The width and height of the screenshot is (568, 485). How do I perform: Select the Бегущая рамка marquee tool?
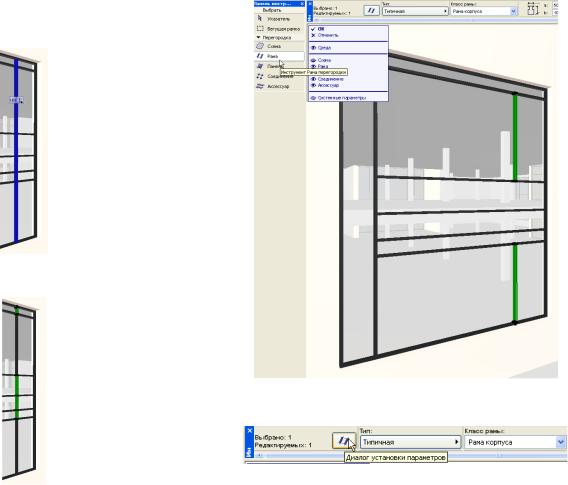pos(279,28)
